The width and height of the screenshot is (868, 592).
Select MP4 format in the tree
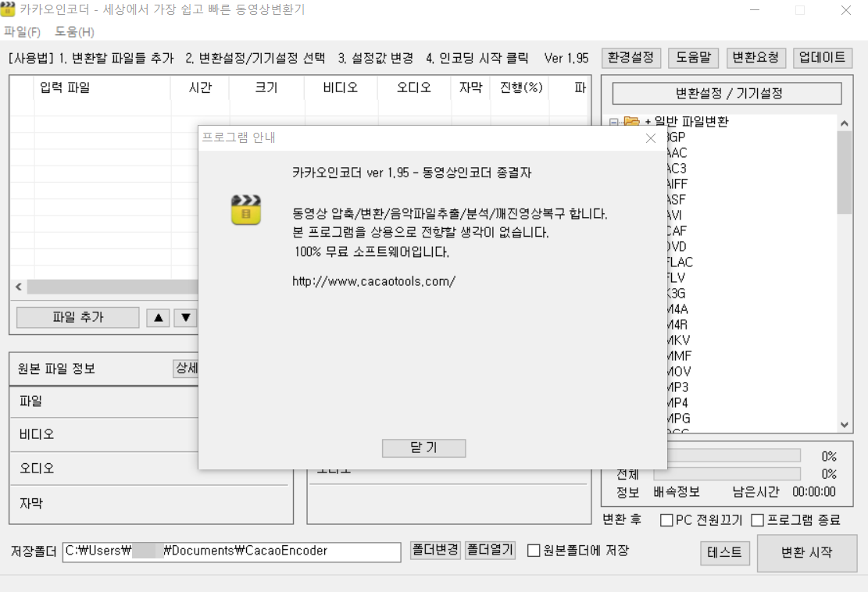(677, 403)
